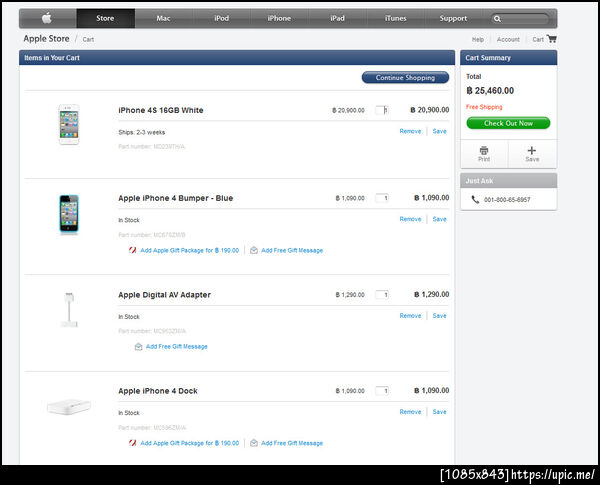Open the Help link

[x=478, y=39]
